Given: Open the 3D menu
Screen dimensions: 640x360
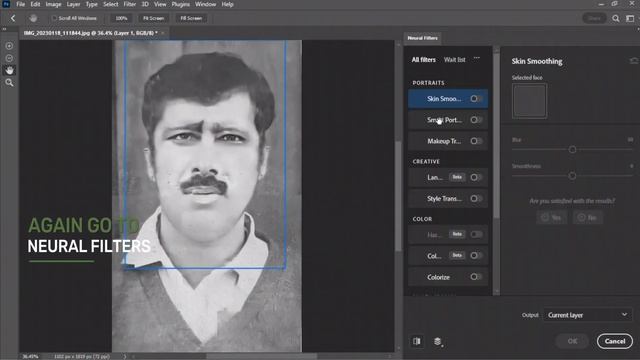Looking at the screenshot, I should (145, 4).
